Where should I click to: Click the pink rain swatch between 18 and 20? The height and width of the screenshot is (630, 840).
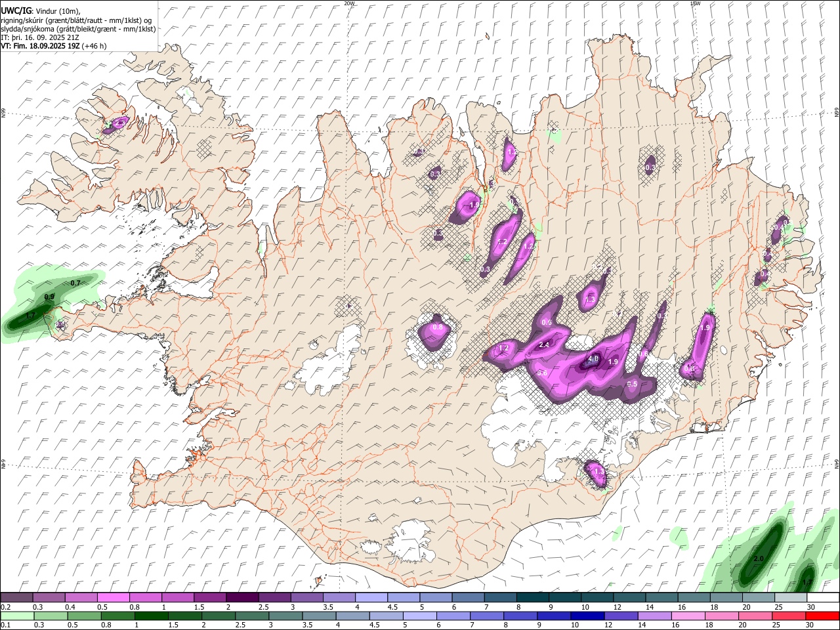pyautogui.click(x=721, y=615)
